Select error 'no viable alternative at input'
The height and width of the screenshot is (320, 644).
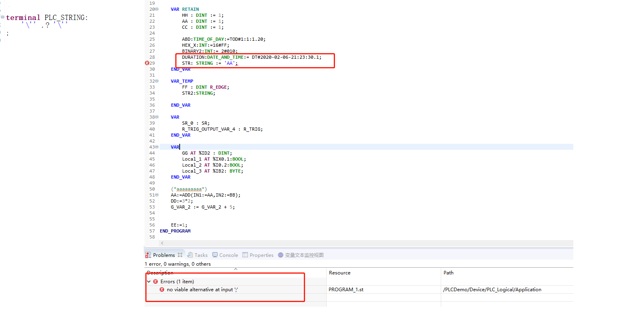[x=202, y=290]
